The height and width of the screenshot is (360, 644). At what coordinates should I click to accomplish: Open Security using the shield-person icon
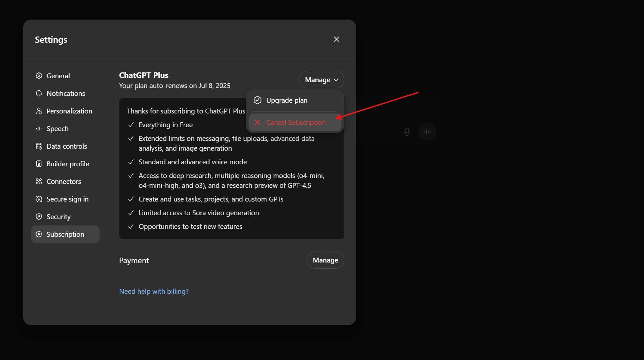tap(39, 217)
